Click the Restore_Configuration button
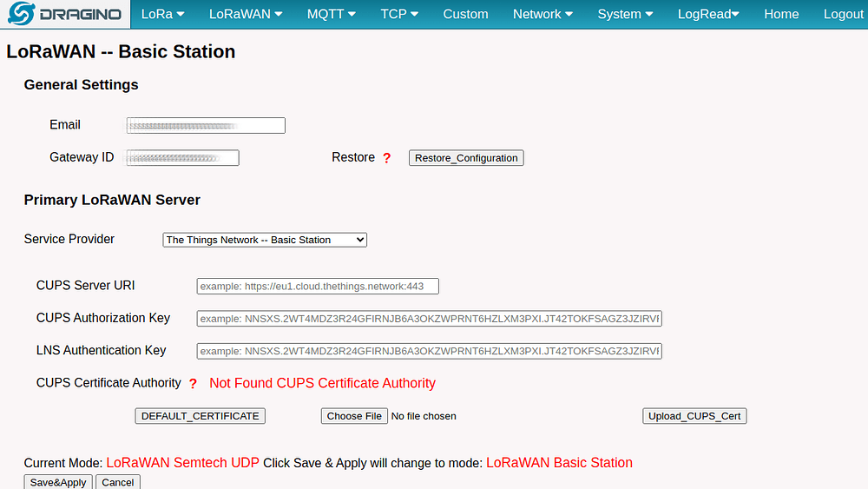Screen dimensions: 868x489 [x=466, y=158]
